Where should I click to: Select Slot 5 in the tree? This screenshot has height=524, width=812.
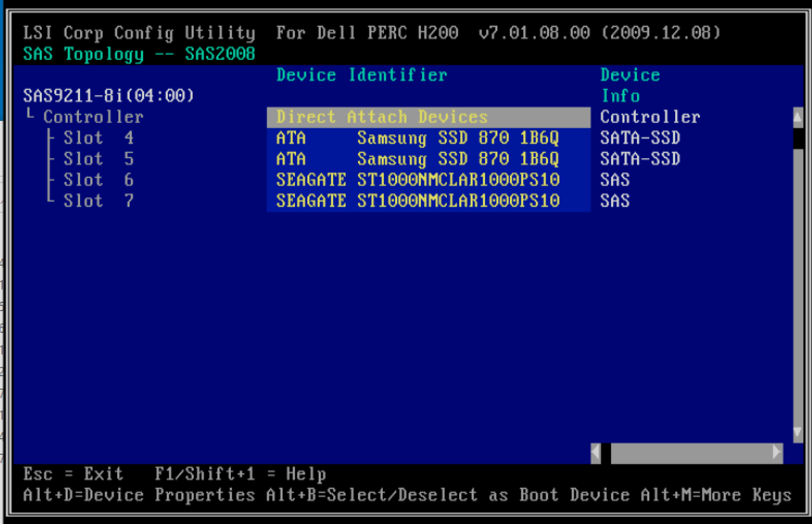click(x=99, y=159)
